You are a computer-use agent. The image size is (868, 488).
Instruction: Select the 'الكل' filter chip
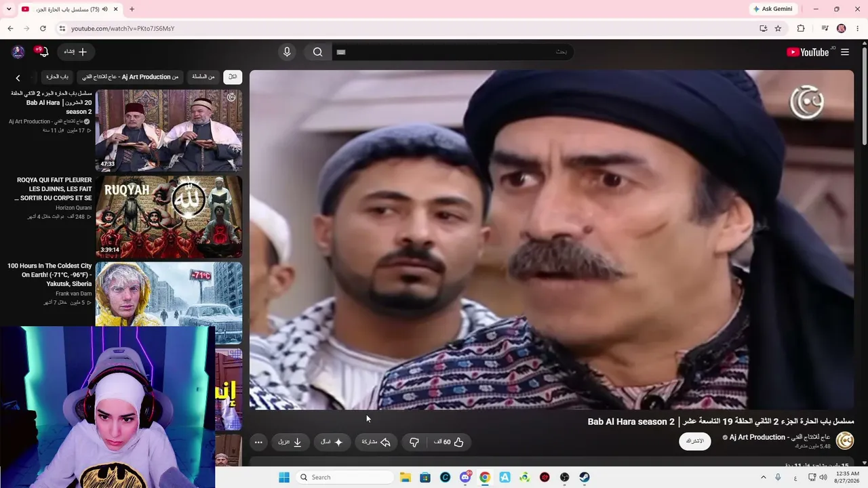[x=233, y=77]
